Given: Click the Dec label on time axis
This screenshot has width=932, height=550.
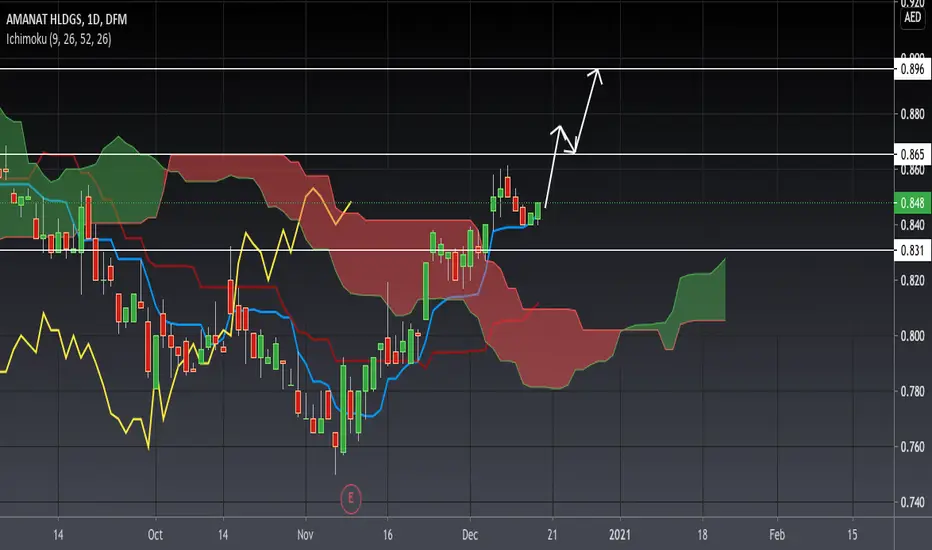Looking at the screenshot, I should coord(470,535).
